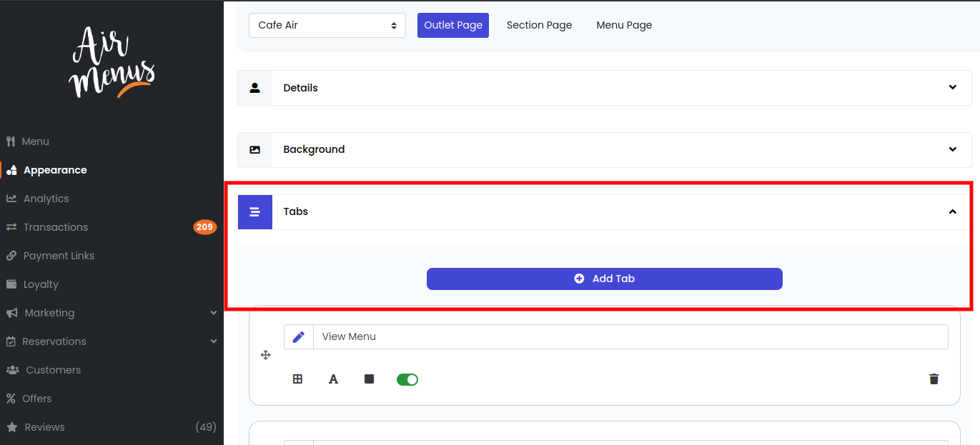
Task: Open the font letter A icon for View Menu
Action: click(333, 379)
